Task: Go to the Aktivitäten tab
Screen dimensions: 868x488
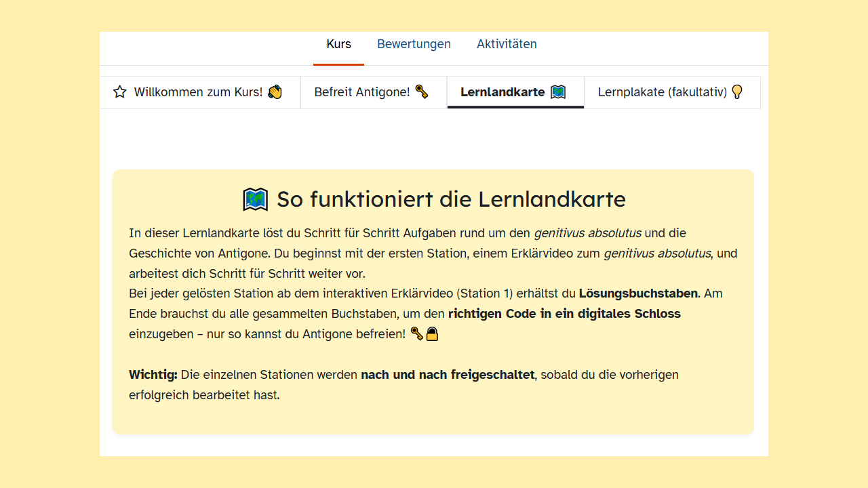Action: coord(507,44)
